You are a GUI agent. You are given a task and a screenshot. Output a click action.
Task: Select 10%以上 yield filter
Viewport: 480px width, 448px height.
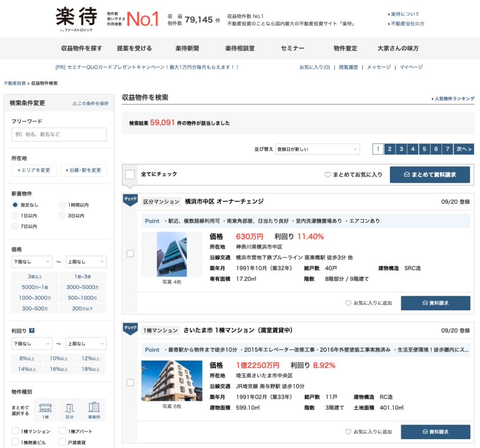59,358
